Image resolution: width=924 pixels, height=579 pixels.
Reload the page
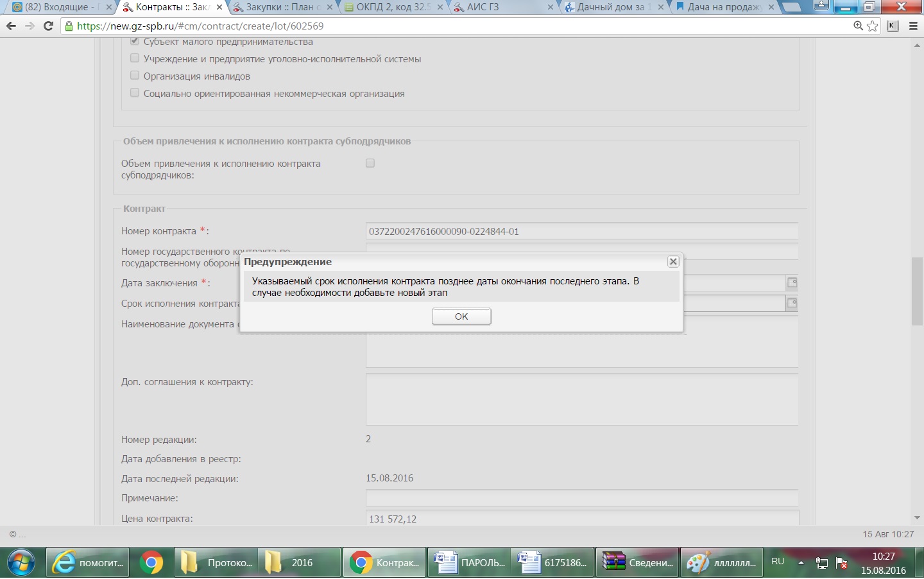point(48,26)
